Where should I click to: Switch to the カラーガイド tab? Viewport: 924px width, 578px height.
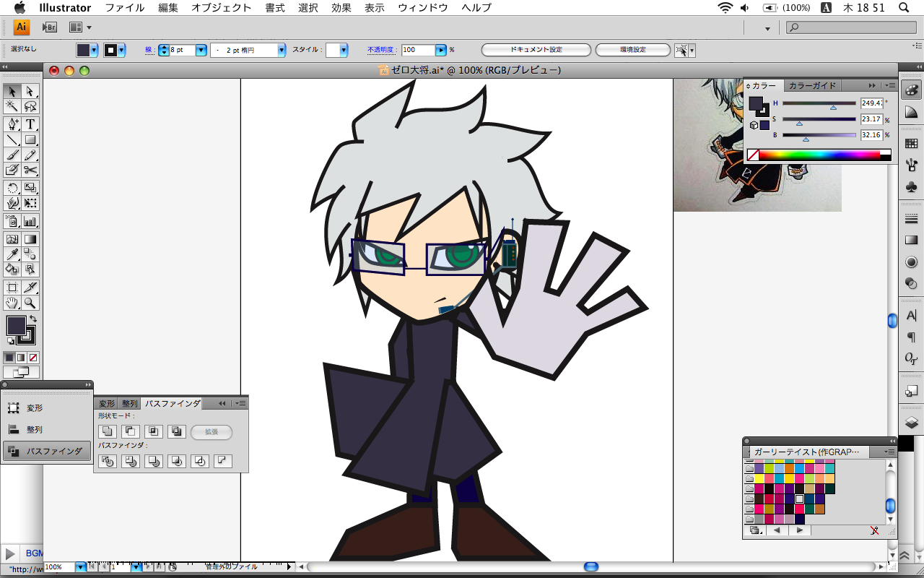click(x=812, y=85)
